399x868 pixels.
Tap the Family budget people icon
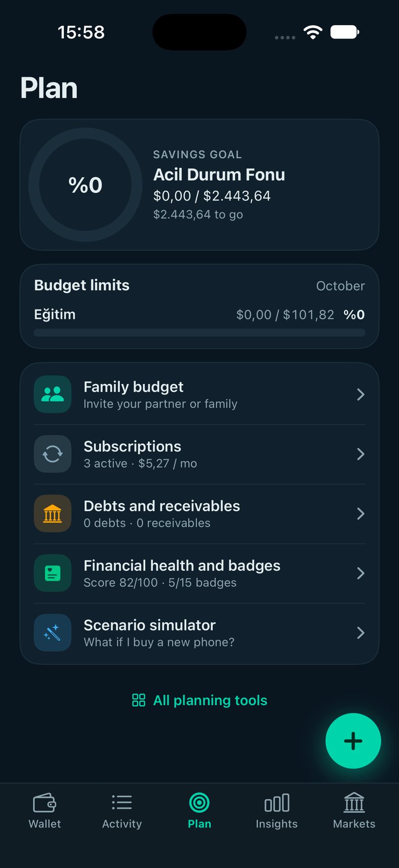coord(53,394)
